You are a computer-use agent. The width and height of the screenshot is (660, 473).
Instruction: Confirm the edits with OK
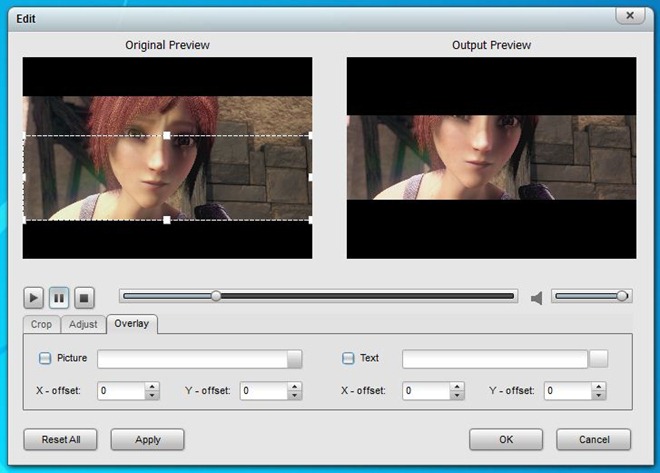coord(506,440)
